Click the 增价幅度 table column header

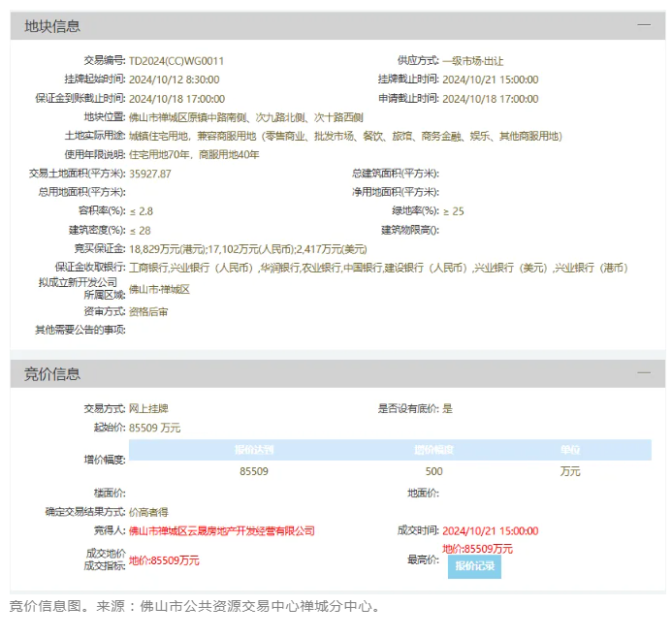pos(433,450)
